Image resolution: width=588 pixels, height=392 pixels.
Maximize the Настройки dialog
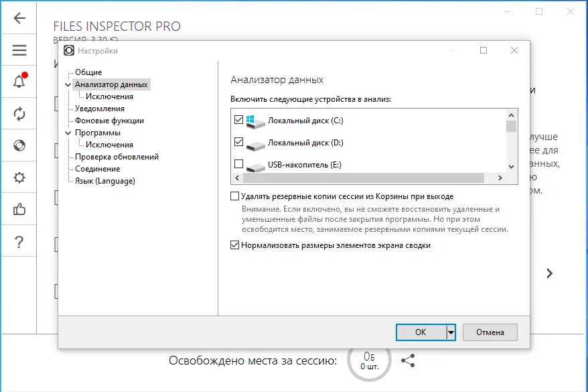(484, 50)
